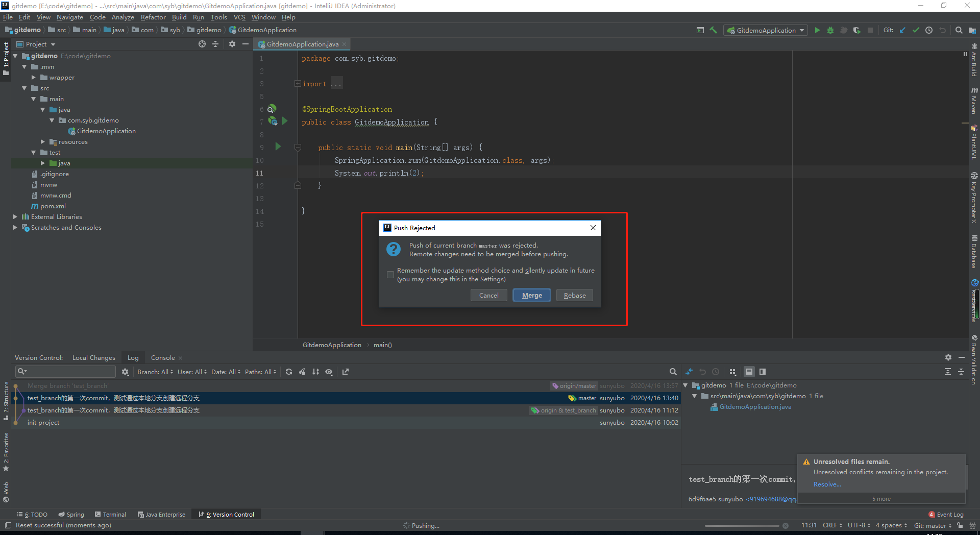Click Collapse All icon in Project panel
The height and width of the screenshot is (535, 980).
pyautogui.click(x=215, y=44)
